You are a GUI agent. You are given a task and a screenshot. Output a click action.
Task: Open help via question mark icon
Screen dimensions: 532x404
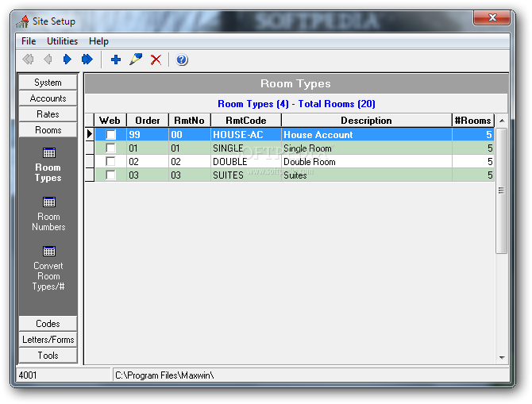coord(182,60)
